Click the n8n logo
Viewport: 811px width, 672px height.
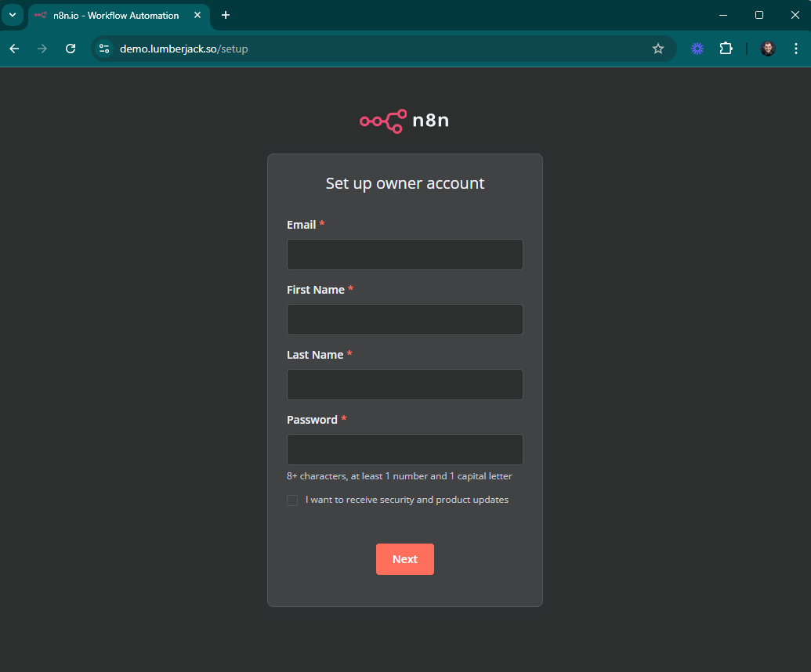(x=404, y=121)
